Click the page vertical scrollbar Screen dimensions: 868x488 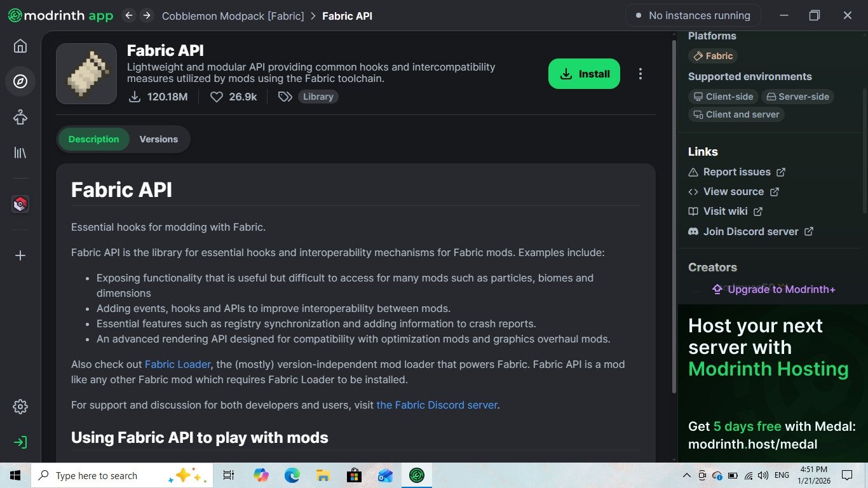click(x=674, y=216)
